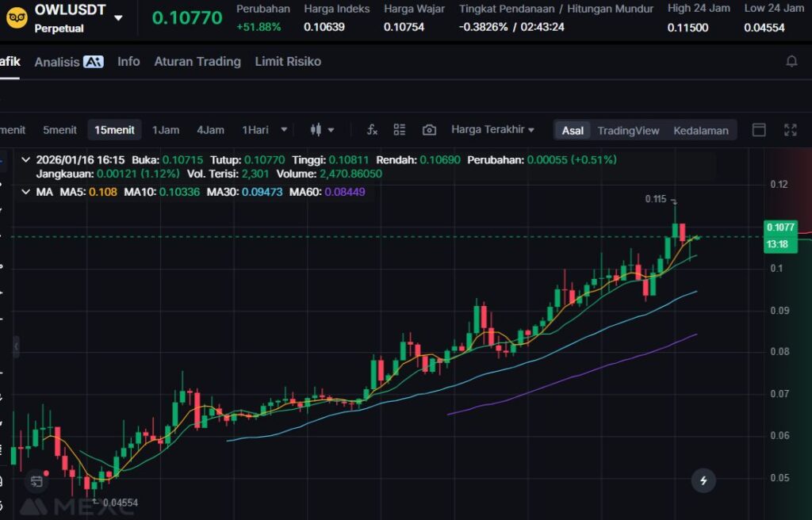
Task: Take a chart screenshot with camera icon
Action: click(x=429, y=130)
